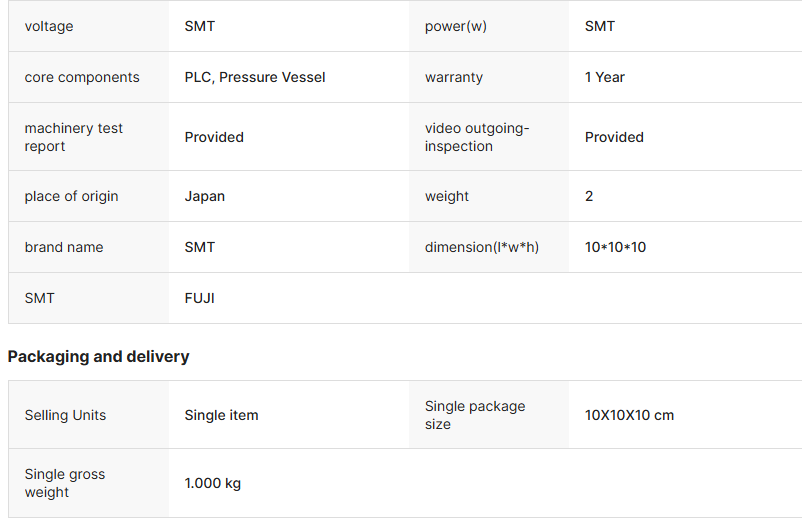
Task: Click the 'Selling Units' label
Action: tap(65, 415)
